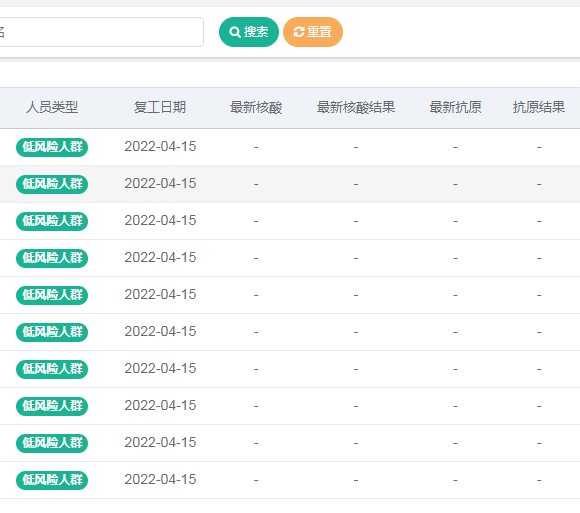
Task: Click third row 2022-04-15 date cell
Action: (160, 221)
